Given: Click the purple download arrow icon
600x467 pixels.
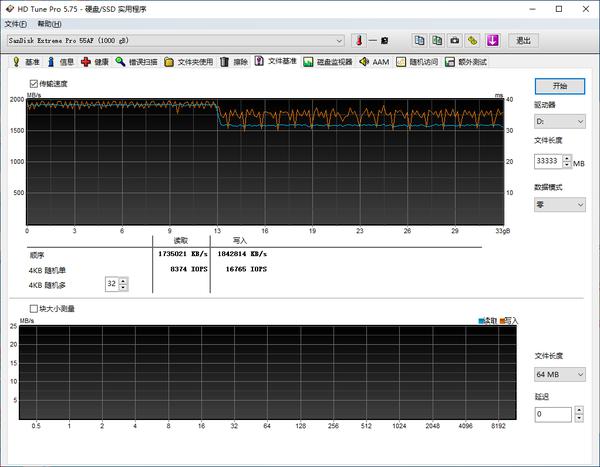Looking at the screenshot, I should click(x=491, y=41).
